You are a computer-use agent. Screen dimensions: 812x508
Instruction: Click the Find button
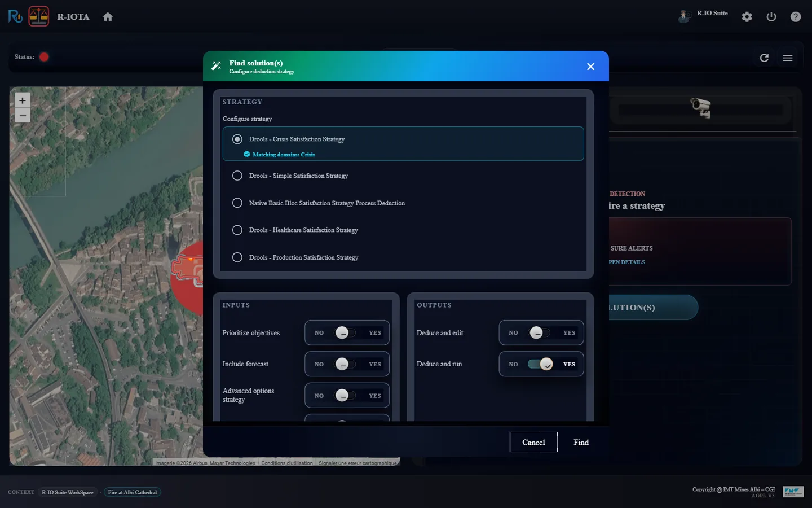tap(581, 442)
